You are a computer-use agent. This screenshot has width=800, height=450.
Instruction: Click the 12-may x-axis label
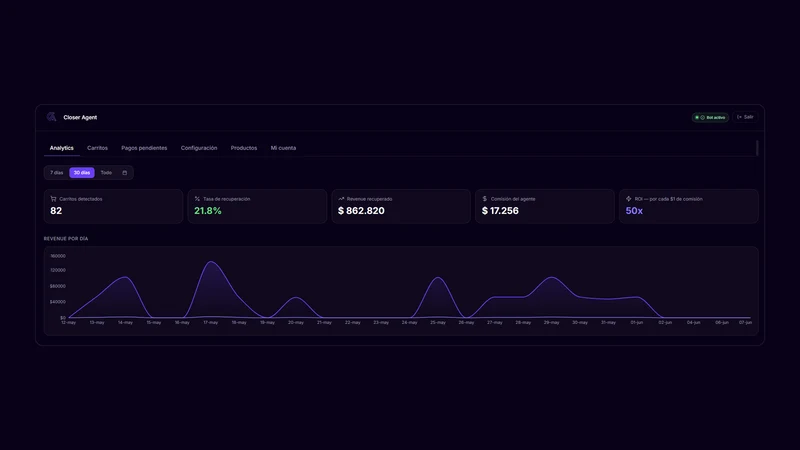point(68,323)
